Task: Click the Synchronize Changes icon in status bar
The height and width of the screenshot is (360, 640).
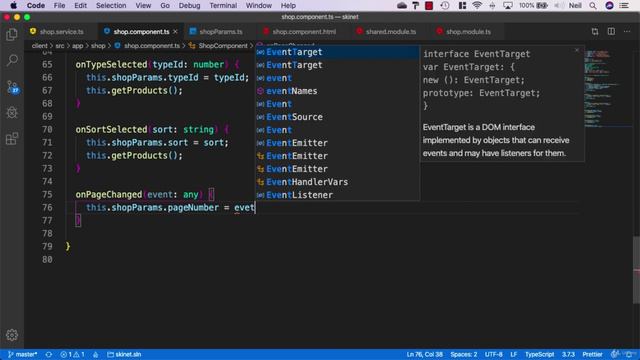Action: 49,354
